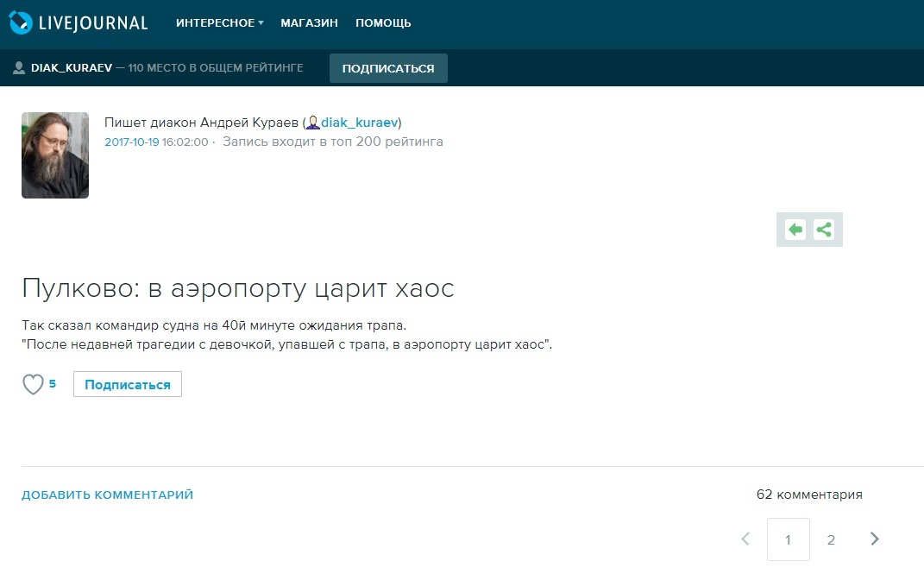
Task: Go to comments page 2
Action: pyautogui.click(x=831, y=539)
